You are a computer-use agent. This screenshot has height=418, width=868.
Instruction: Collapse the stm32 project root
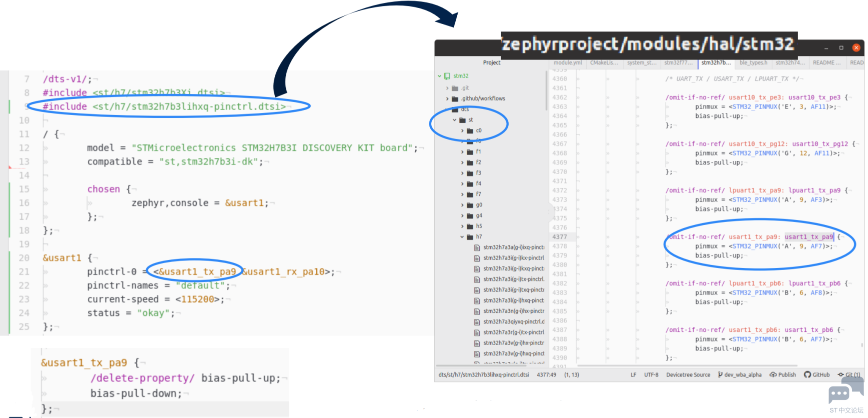click(x=440, y=76)
